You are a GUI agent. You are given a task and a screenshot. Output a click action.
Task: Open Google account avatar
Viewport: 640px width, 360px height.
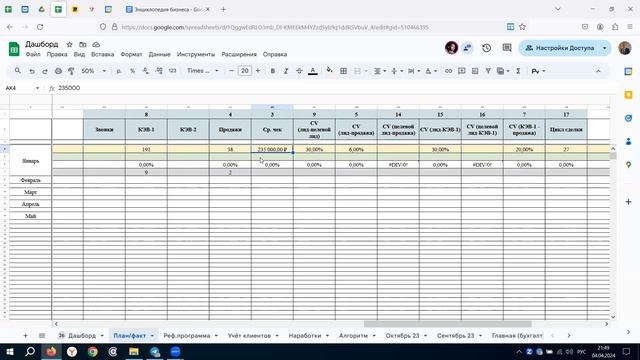click(625, 48)
